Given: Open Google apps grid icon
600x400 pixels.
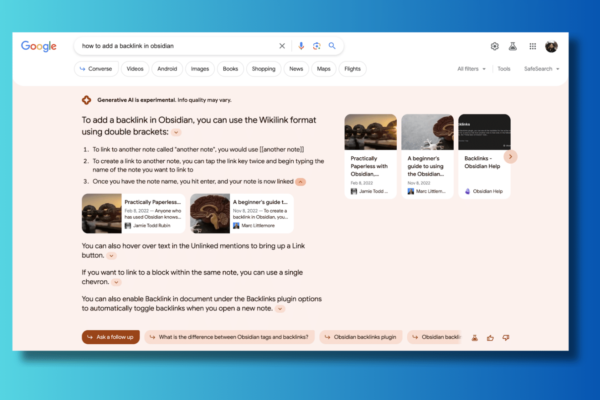Looking at the screenshot, I should point(533,46).
